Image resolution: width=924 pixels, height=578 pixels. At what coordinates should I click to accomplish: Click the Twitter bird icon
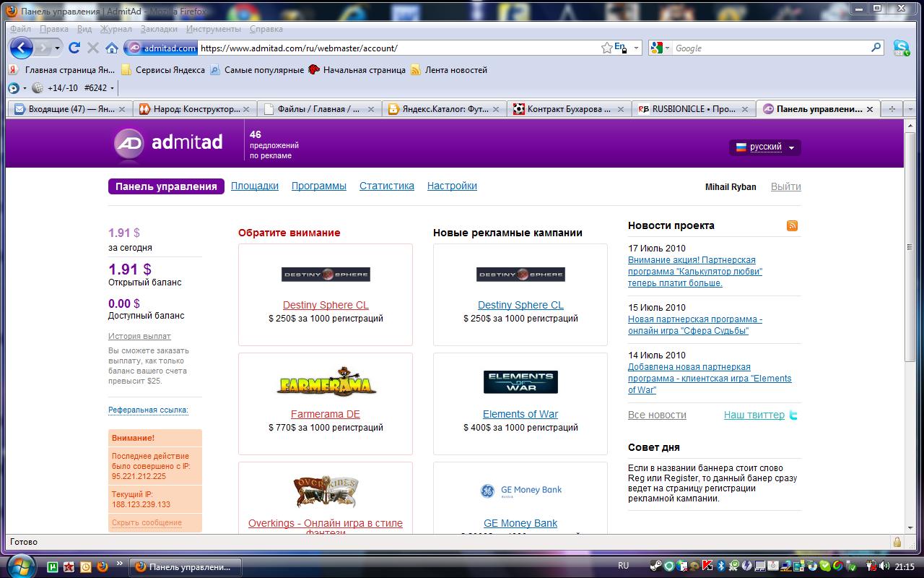[793, 415]
